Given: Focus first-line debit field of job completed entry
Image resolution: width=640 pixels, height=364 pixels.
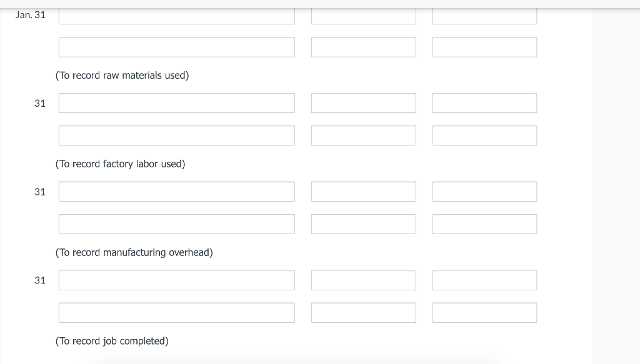Looking at the screenshot, I should click(x=363, y=280).
